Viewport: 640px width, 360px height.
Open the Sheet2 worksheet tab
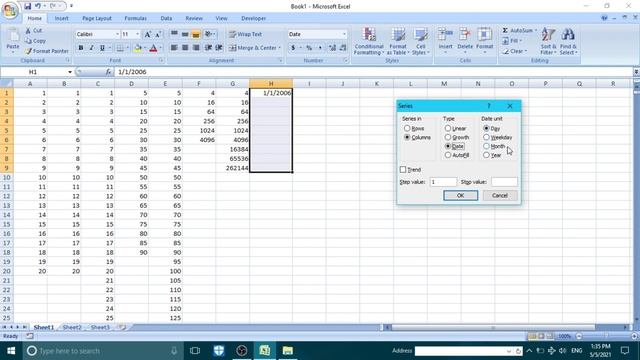coord(72,327)
